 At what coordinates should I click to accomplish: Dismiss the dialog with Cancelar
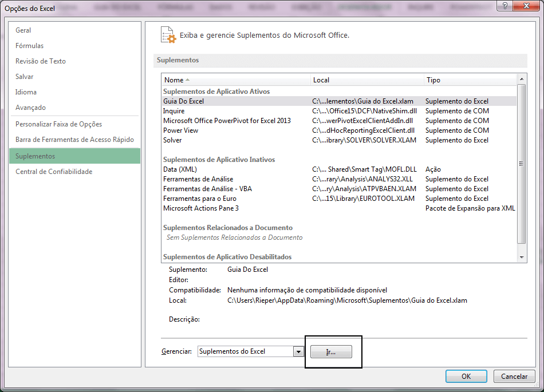[x=514, y=376]
